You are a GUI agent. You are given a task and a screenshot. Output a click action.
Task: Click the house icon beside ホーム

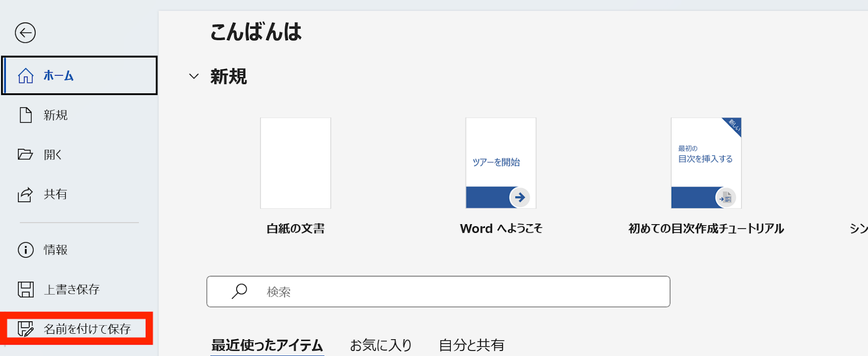(25, 75)
